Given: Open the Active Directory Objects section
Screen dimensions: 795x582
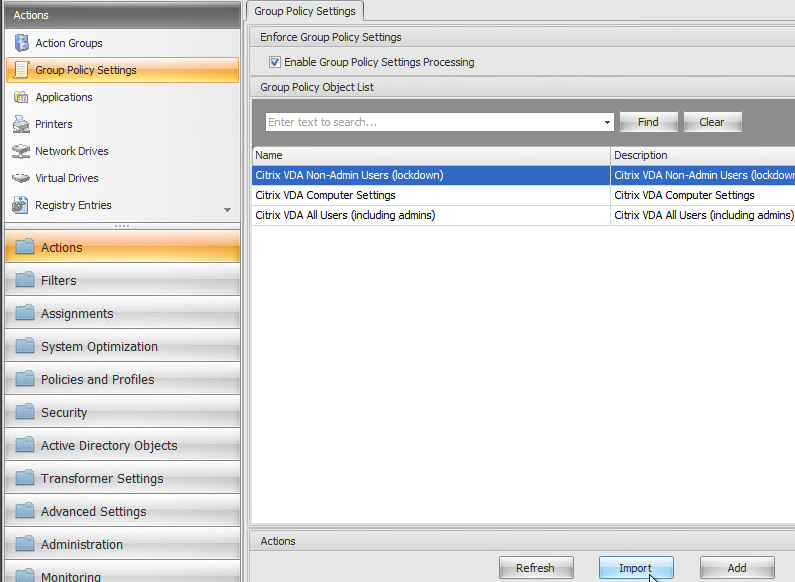Looking at the screenshot, I should [122, 445].
